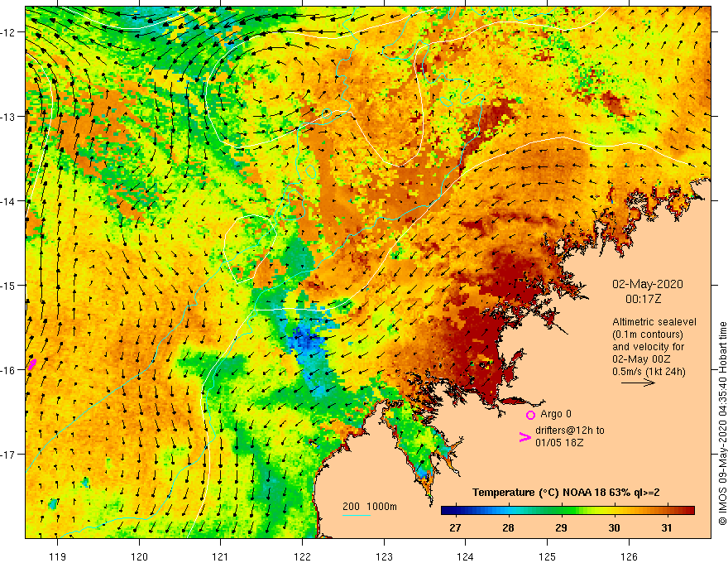Click the latitude label -13
The height and width of the screenshot is (563, 728).
(9, 117)
